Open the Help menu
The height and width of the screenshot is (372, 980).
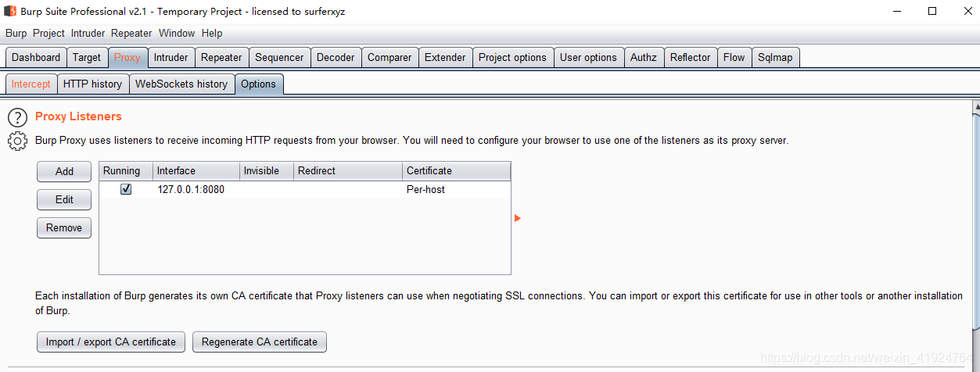[212, 34]
